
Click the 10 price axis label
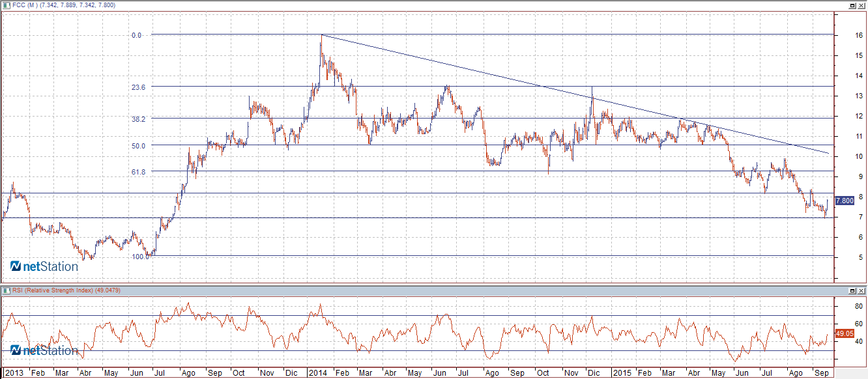click(859, 156)
